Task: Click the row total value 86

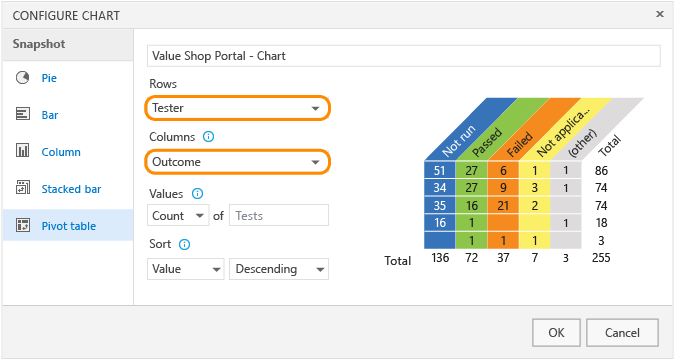Action: click(601, 171)
